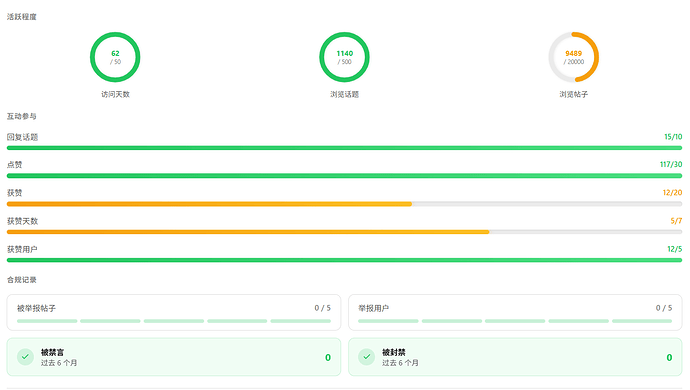Click the 访问天数 label
This screenshot has height=390, width=690.
115,94
